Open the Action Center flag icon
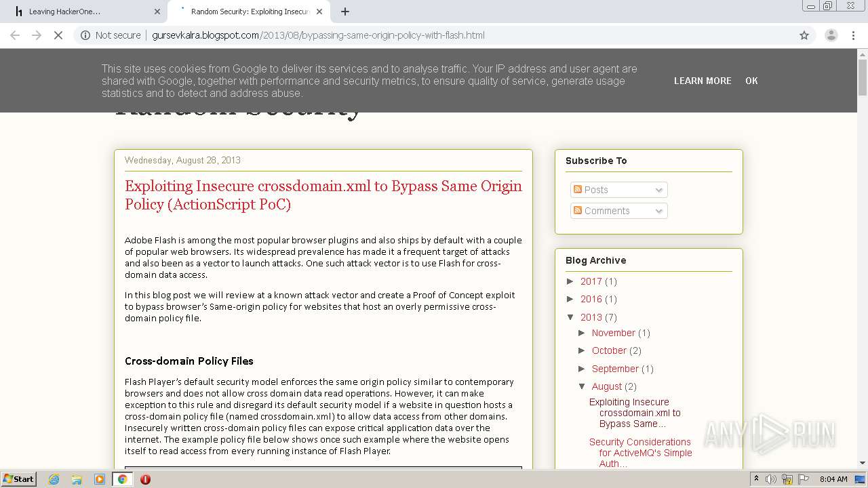The height and width of the screenshot is (488, 868). point(803,479)
